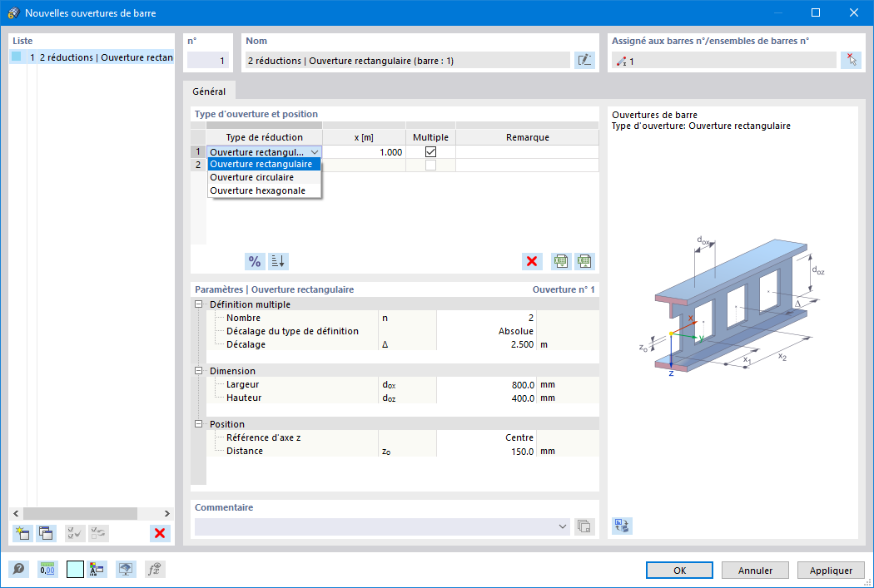Click the Liste scrollbar left arrow
The image size is (874, 588).
coord(16,513)
